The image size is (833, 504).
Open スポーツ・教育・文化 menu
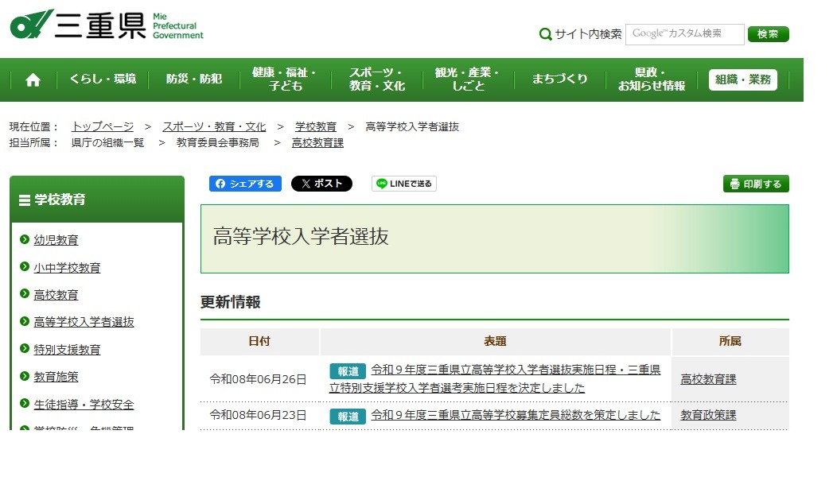pos(376,79)
